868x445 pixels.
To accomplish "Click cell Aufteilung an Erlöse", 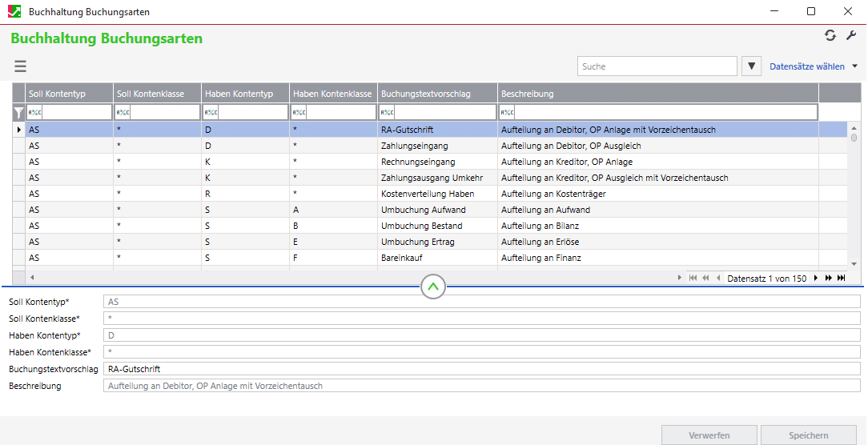I will 658,242.
